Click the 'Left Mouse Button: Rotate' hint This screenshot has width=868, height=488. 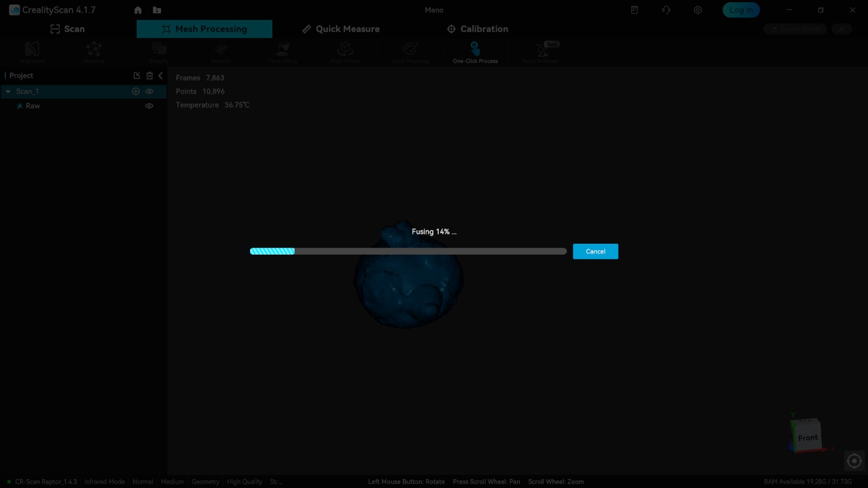406,481
